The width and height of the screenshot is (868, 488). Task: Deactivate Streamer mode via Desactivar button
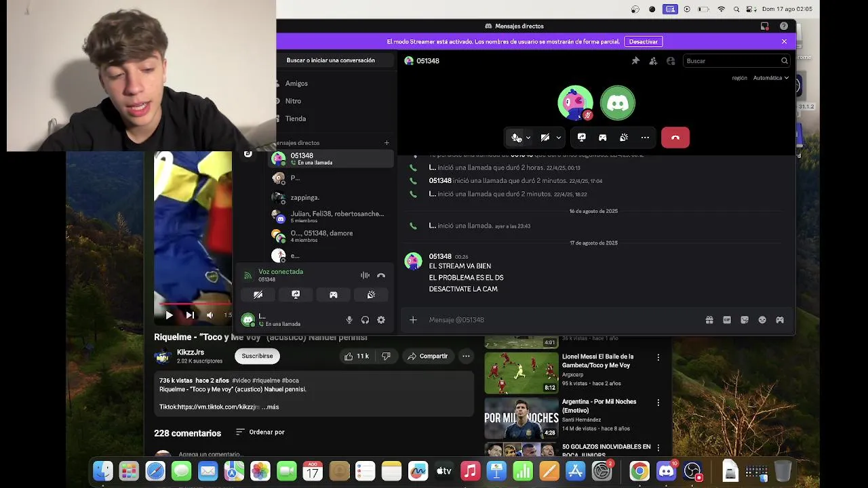tap(643, 41)
